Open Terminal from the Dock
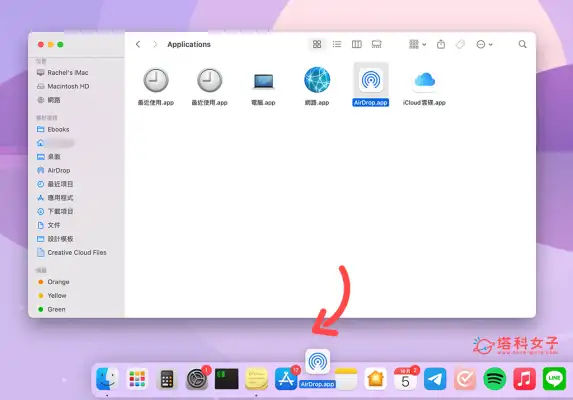The width and height of the screenshot is (573, 400). tap(227, 379)
